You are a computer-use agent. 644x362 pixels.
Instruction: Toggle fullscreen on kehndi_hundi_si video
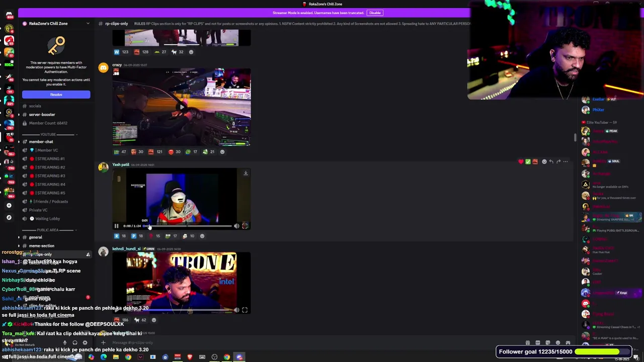[245, 310]
